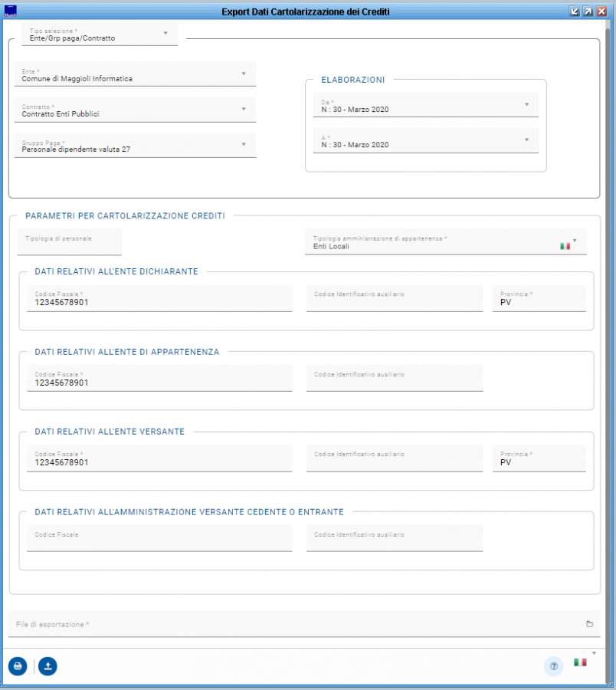The height and width of the screenshot is (690, 616).
Task: Click Codice Fiscale of Amministrazione Cedente o Entrante
Action: (x=159, y=538)
